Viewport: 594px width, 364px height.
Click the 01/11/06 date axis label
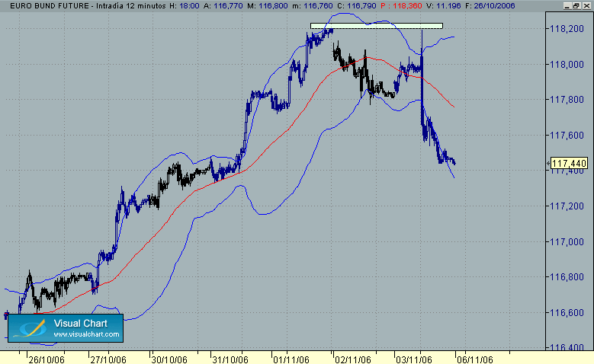coord(291,359)
